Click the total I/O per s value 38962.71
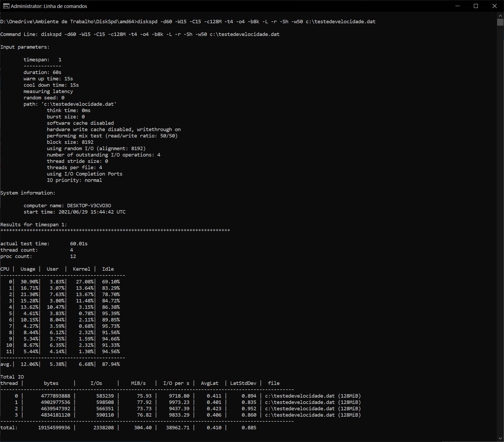 (178, 428)
